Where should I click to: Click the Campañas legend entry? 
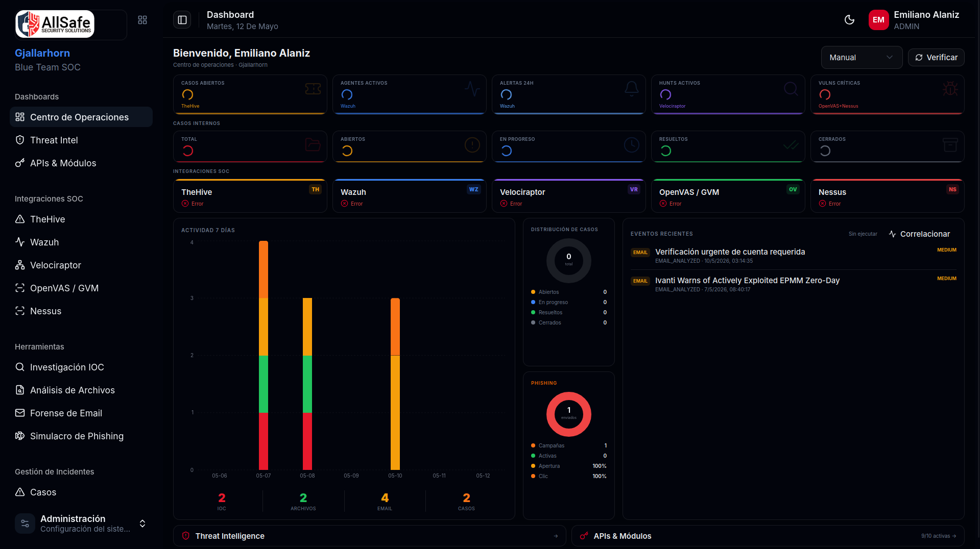click(x=569, y=445)
